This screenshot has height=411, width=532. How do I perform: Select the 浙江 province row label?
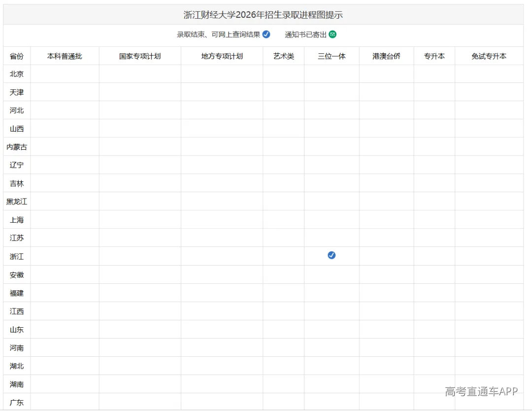tap(17, 257)
